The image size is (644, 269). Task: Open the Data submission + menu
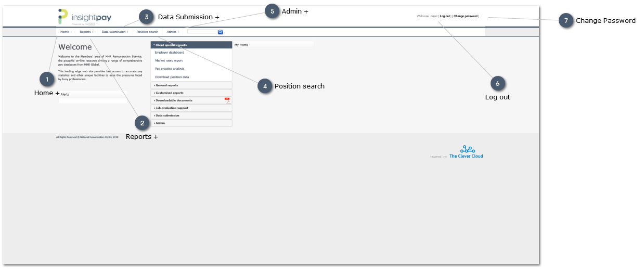click(115, 32)
